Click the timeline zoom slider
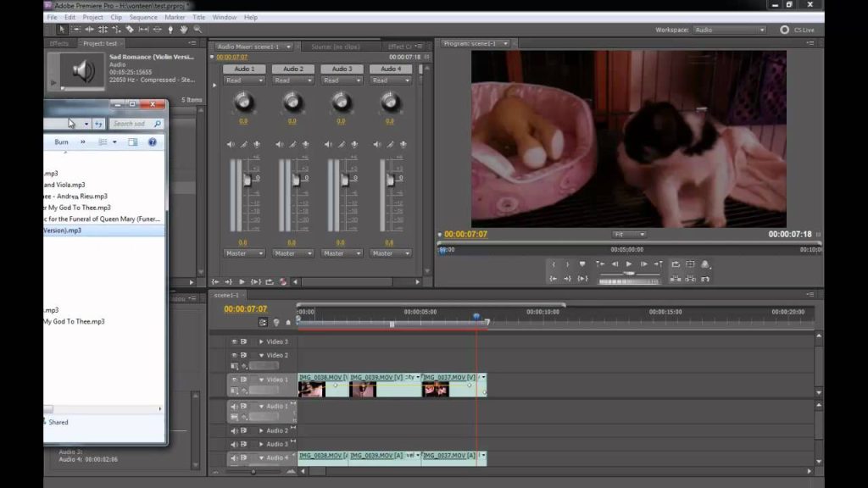Viewport: 868px width, 488px height. pyautogui.click(x=253, y=472)
